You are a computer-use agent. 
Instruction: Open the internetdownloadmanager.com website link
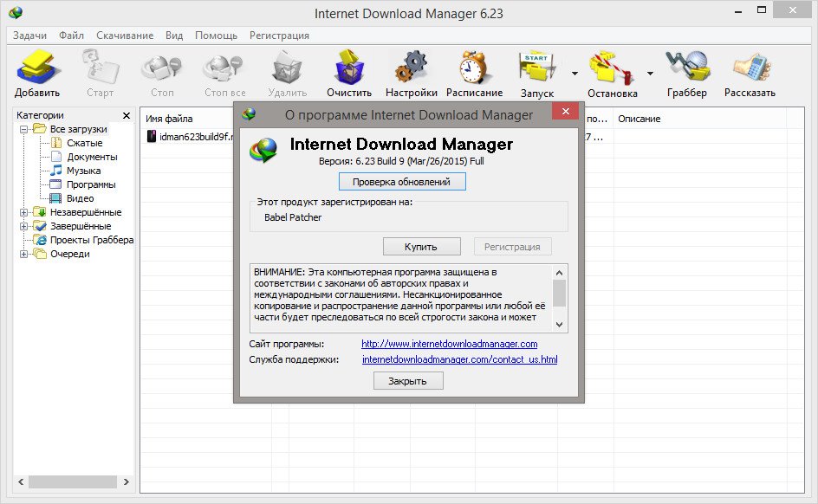pyautogui.click(x=449, y=344)
